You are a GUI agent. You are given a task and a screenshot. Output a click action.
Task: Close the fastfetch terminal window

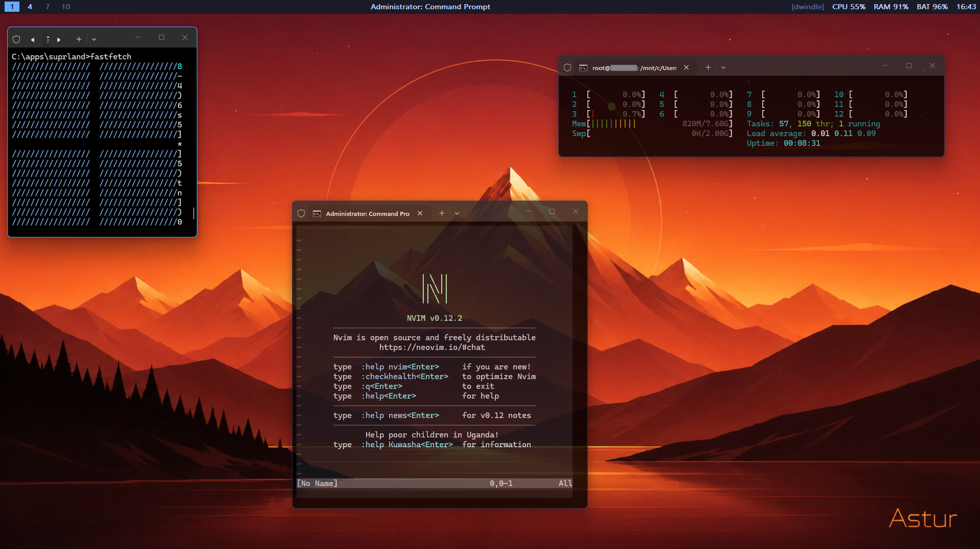185,37
